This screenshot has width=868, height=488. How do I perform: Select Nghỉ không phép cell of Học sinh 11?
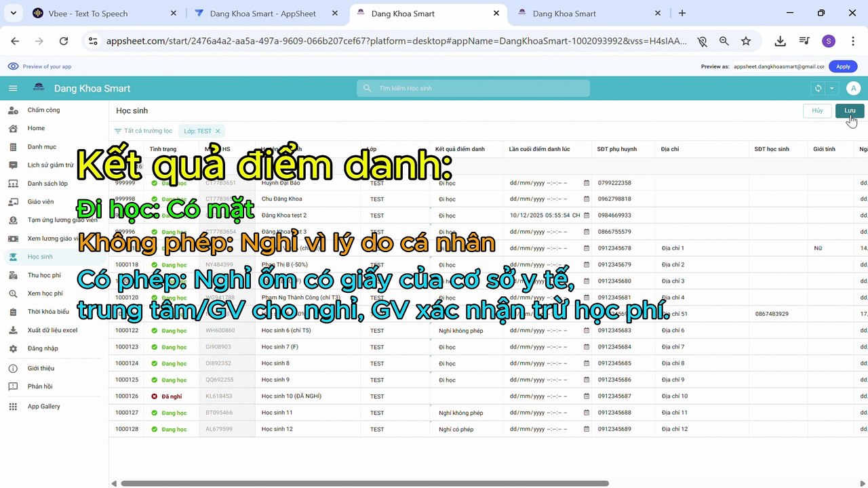(466, 413)
